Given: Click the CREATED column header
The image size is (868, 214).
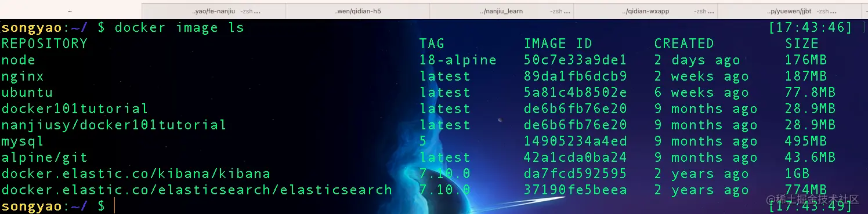Looking at the screenshot, I should tap(684, 43).
